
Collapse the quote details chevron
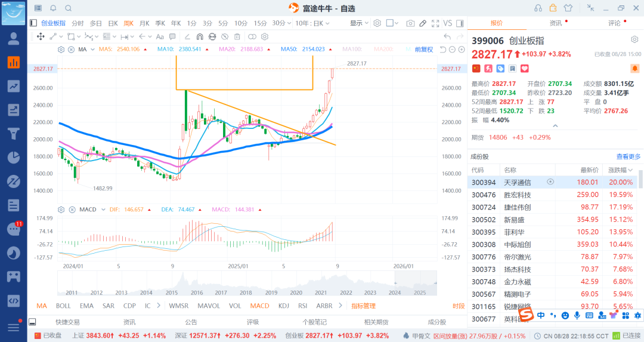(555, 126)
